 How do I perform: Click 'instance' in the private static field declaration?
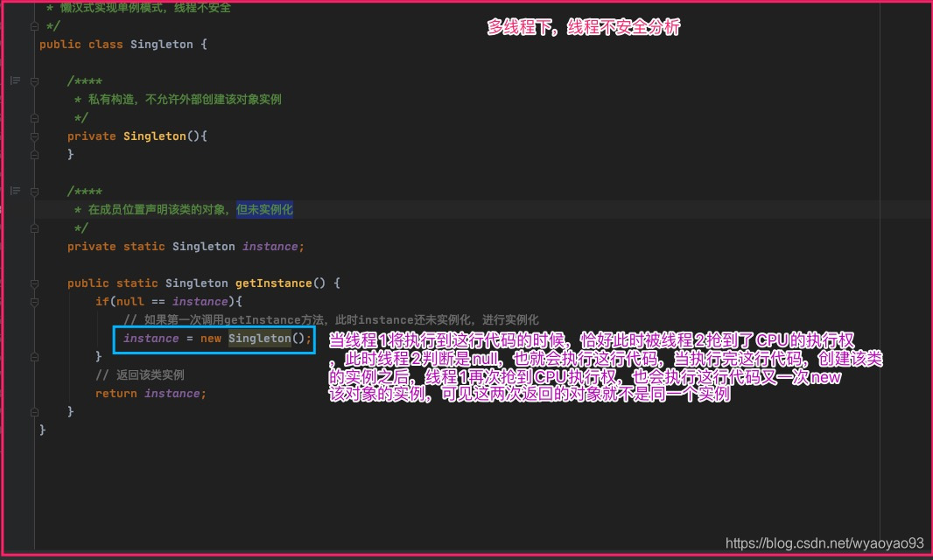pyautogui.click(x=270, y=247)
